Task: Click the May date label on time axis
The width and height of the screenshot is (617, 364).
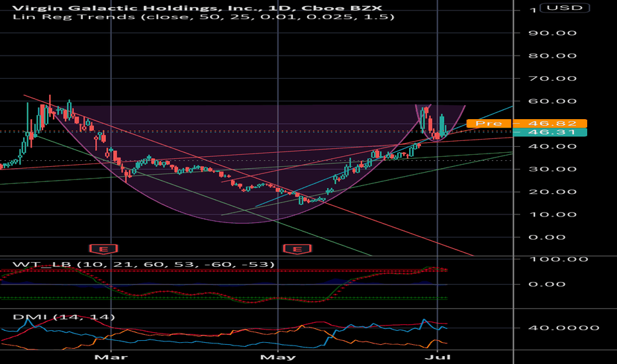Action: tap(278, 357)
